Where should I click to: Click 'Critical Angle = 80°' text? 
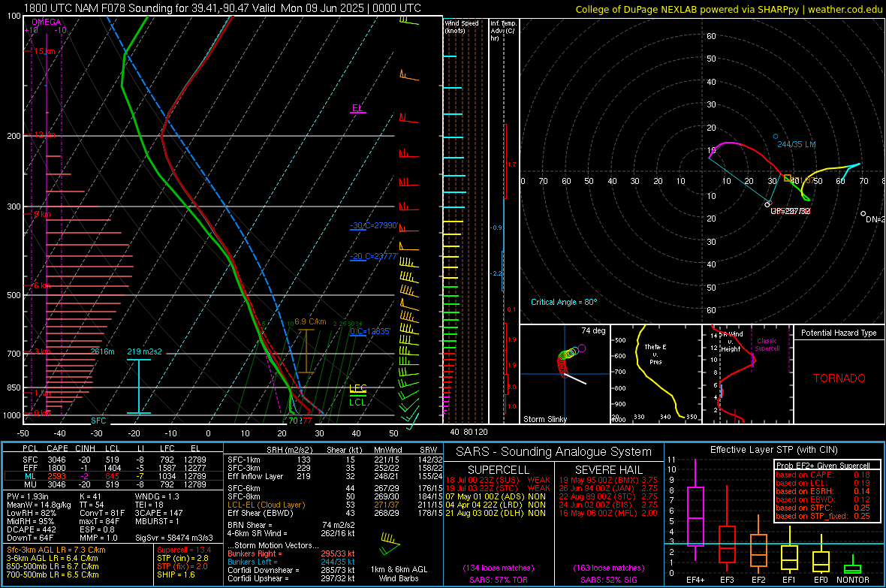pyautogui.click(x=564, y=303)
